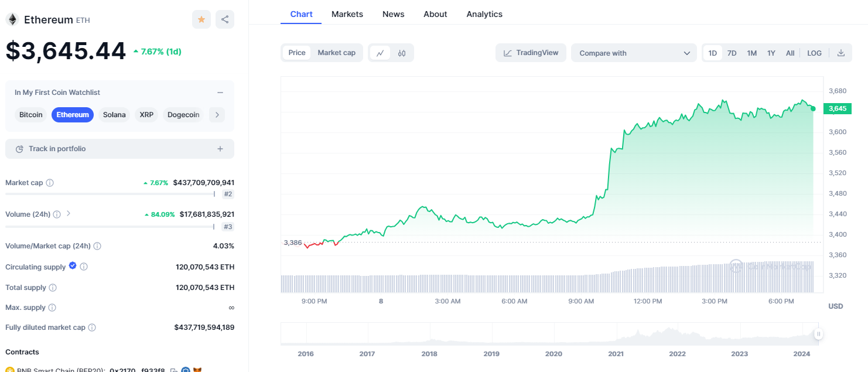Click the $17,681,835,921 volume value
The image size is (868, 372).
point(207,214)
